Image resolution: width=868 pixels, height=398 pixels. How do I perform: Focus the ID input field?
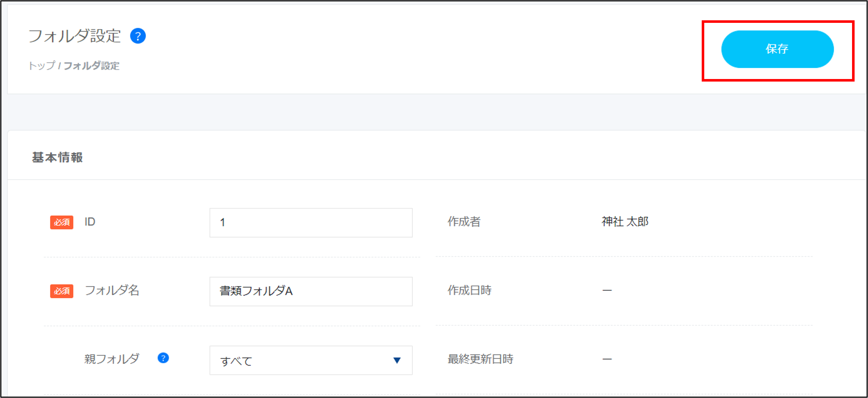310,223
